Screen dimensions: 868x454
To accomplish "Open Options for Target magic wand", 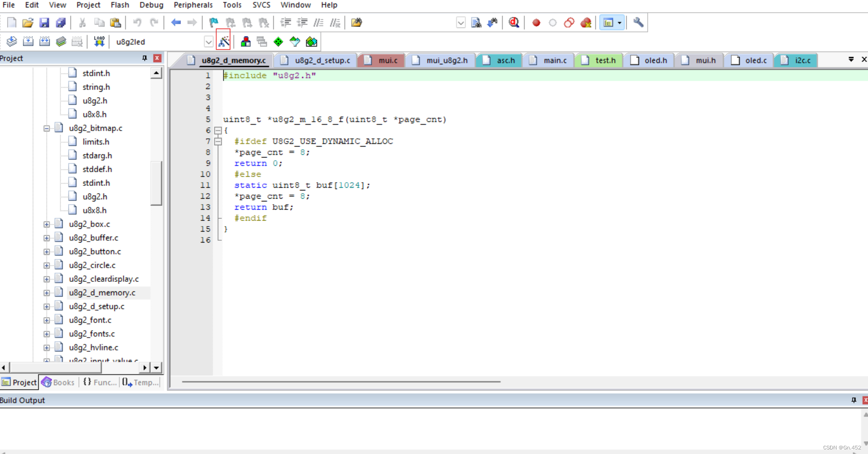I will 223,42.
